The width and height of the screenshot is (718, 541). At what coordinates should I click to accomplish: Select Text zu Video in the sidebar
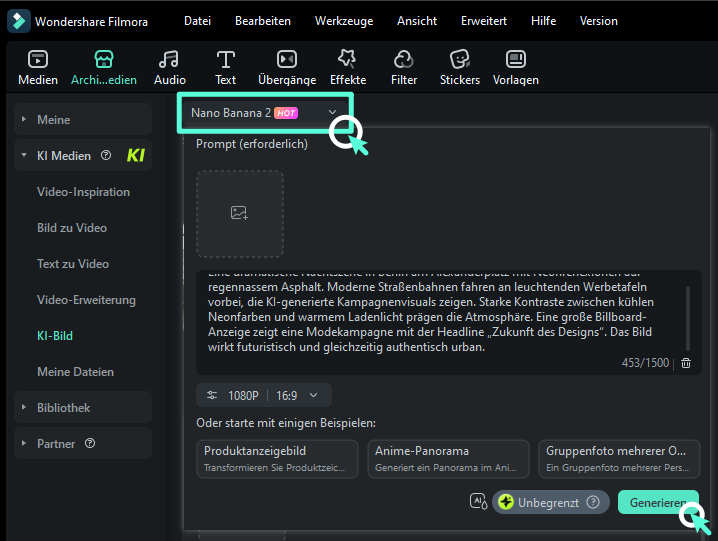[73, 263]
